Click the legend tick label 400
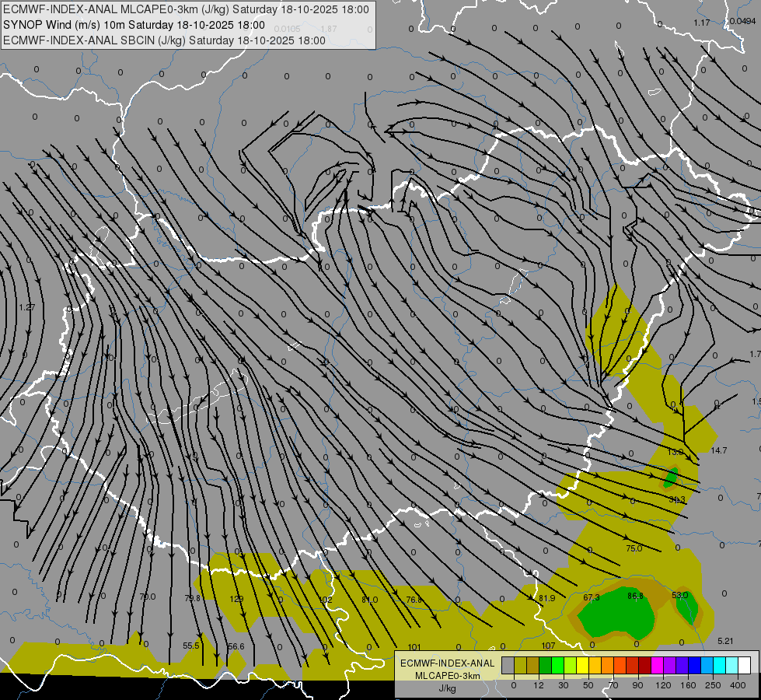 pos(738,685)
